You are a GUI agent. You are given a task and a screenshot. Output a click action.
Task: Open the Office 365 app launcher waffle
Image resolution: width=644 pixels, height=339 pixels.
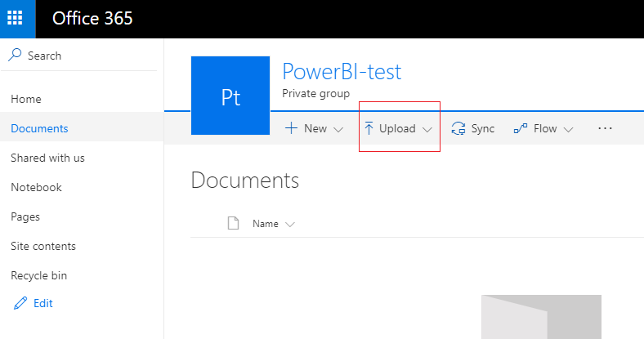pyautogui.click(x=16, y=18)
